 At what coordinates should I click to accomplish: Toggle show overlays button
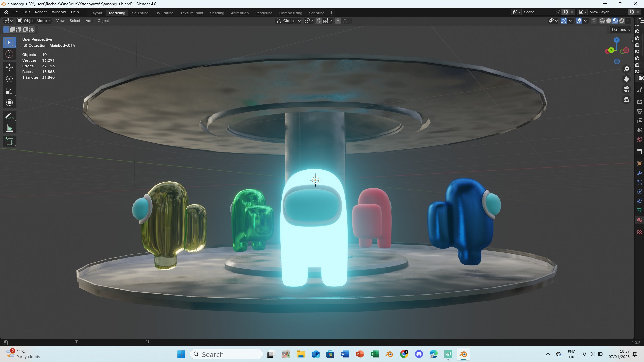[x=579, y=21]
